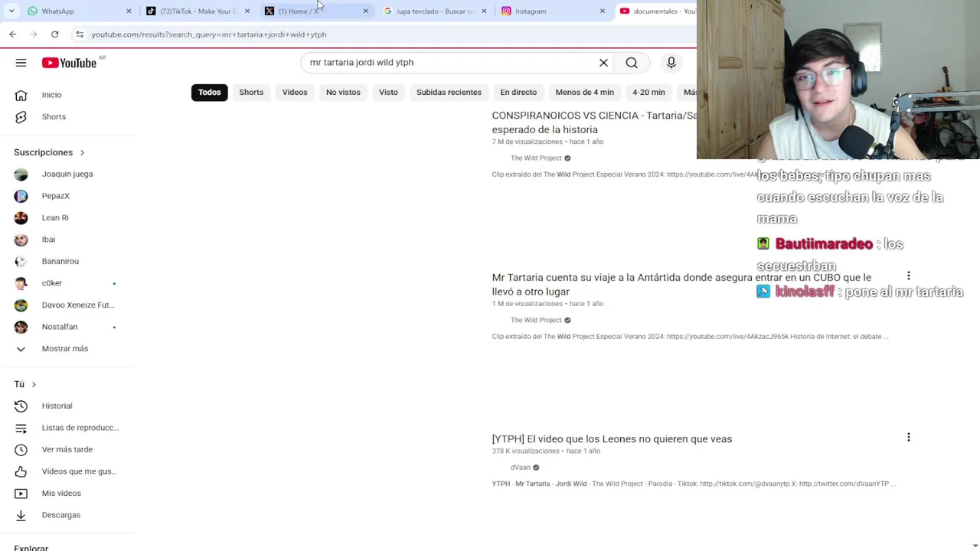Image resolution: width=980 pixels, height=551 pixels.
Task: Start voice search with microphone
Action: pos(671,63)
